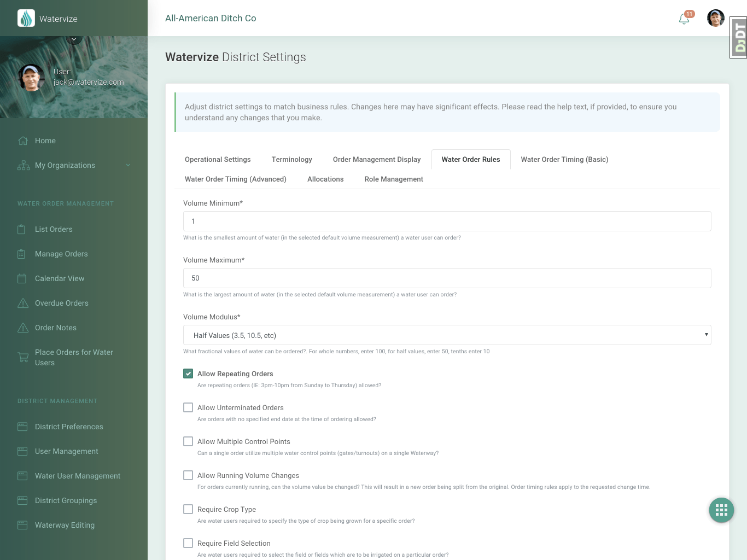
Task: Switch to Terminology tab
Action: 291,160
